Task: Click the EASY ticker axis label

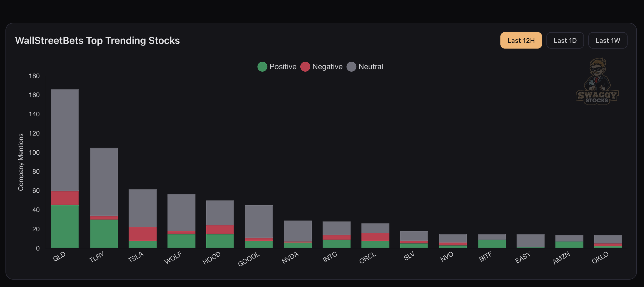Action: tap(523, 258)
